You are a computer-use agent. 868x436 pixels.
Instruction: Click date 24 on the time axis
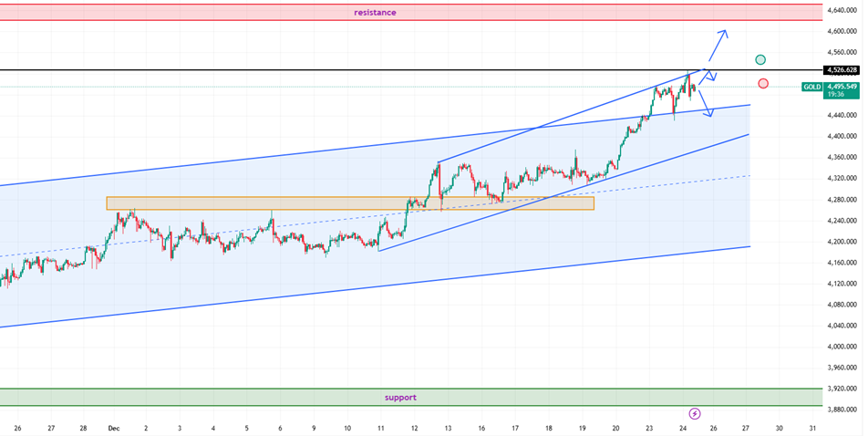click(x=683, y=427)
